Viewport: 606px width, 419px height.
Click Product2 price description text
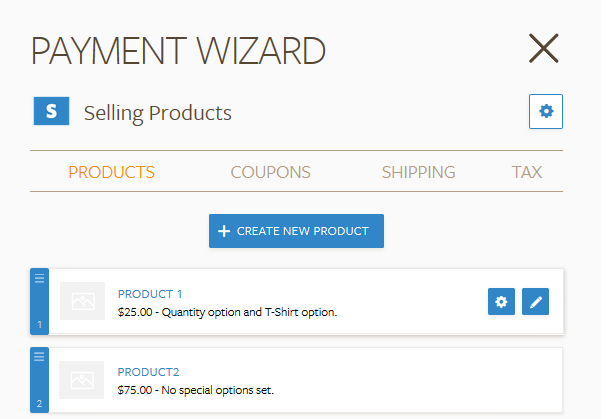point(196,390)
